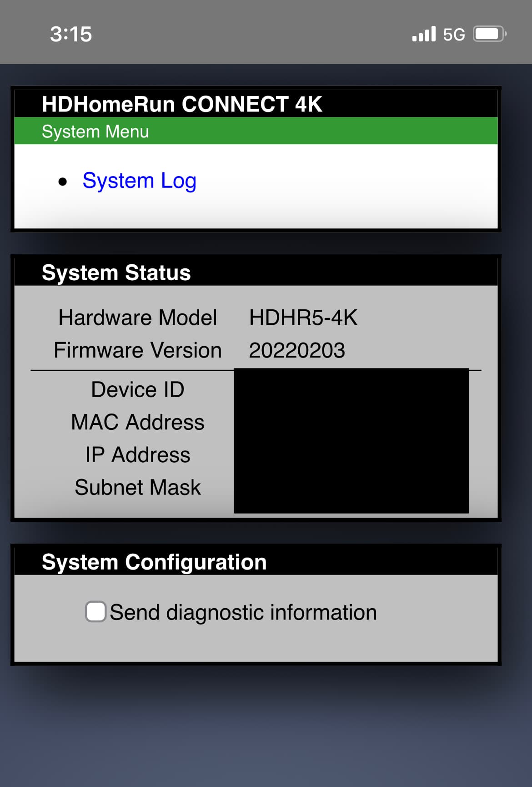Enable the Send diagnostic information checkbox
This screenshot has height=787, width=532.
pyautogui.click(x=96, y=611)
